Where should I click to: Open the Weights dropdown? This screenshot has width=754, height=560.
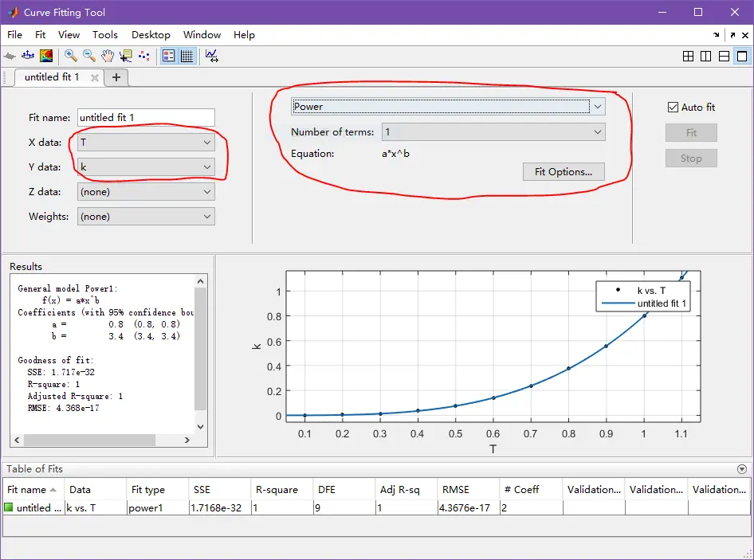click(146, 217)
